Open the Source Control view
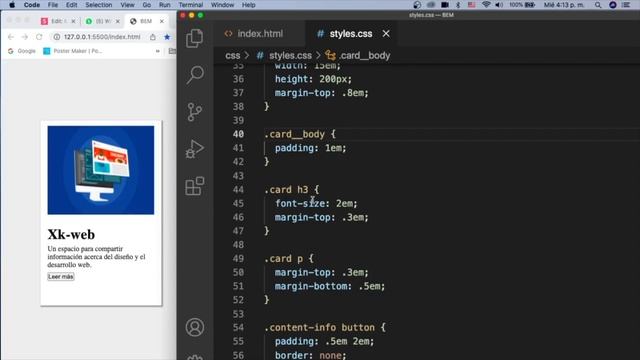 point(195,112)
